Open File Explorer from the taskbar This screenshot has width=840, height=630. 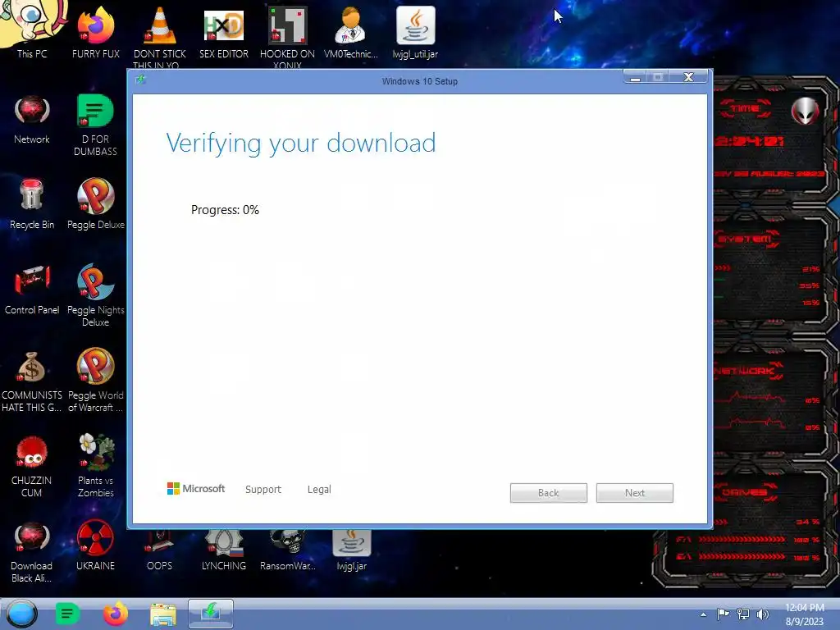coord(163,614)
